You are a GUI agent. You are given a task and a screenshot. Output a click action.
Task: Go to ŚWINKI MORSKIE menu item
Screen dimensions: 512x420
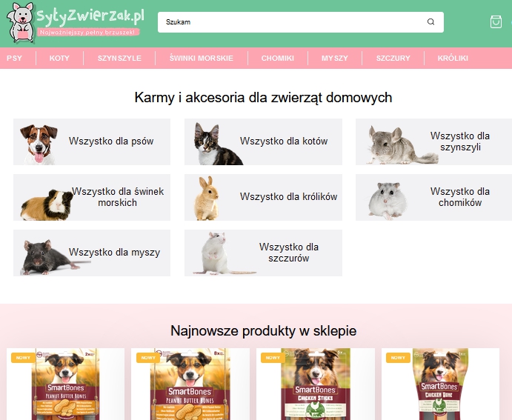pyautogui.click(x=201, y=58)
